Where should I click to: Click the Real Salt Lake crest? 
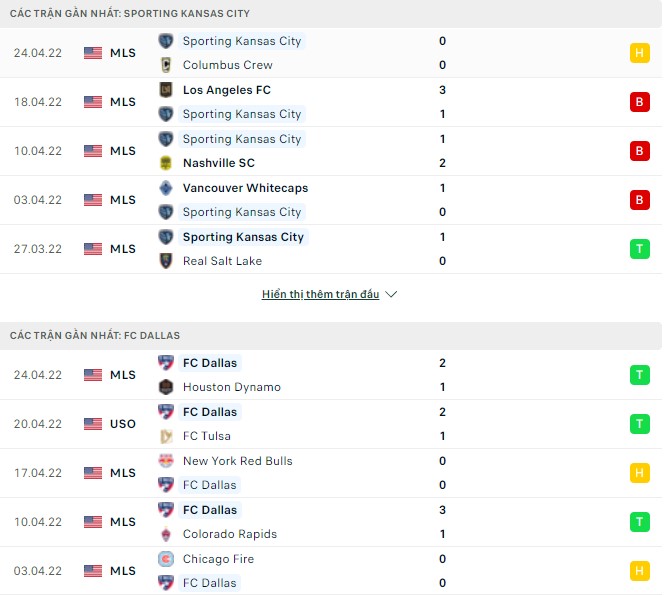click(x=166, y=261)
